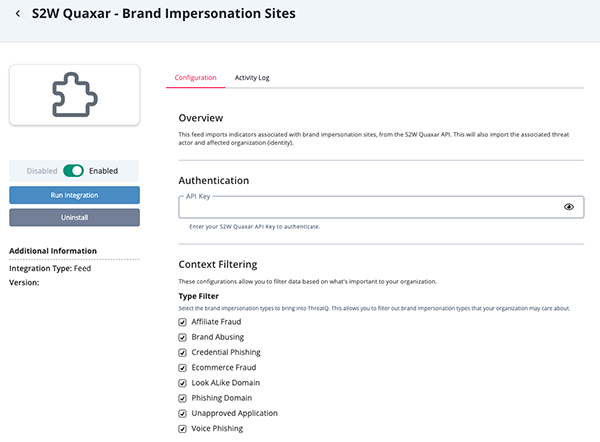Click the Authentication heading
The height and width of the screenshot is (442, 600).
click(x=214, y=181)
